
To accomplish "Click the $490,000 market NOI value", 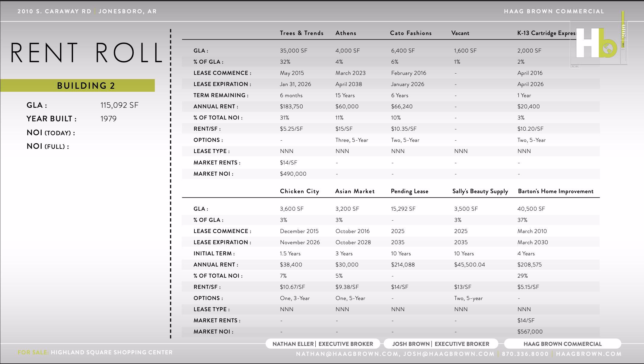I will [293, 174].
